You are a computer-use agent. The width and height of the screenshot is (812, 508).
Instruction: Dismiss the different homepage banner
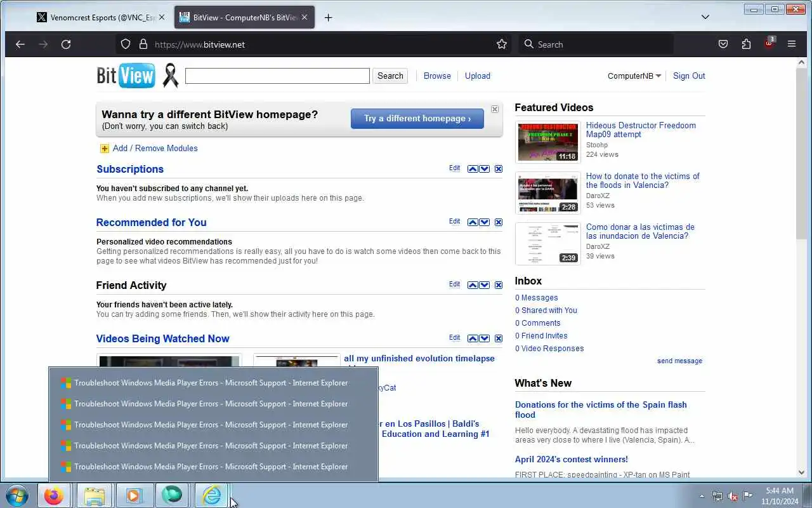[495, 109]
